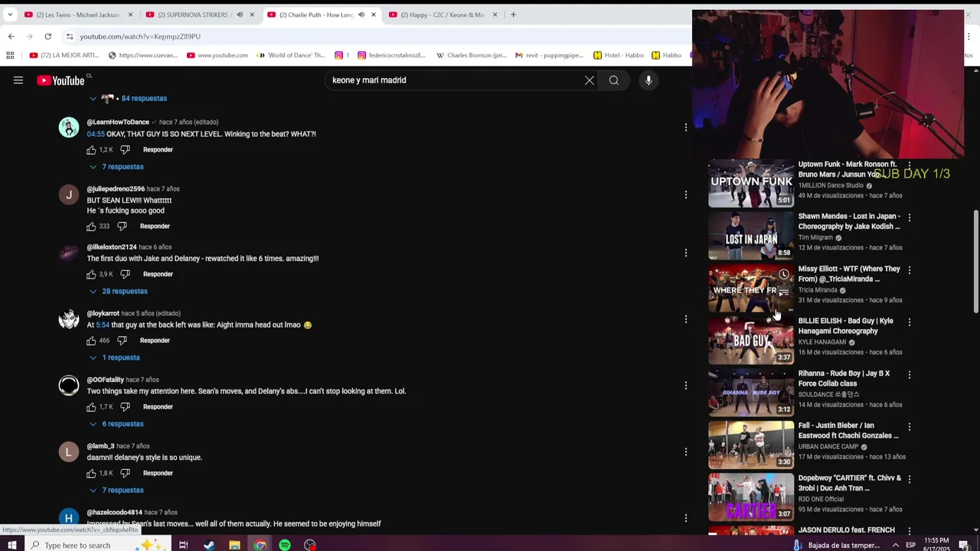Image resolution: width=980 pixels, height=551 pixels.
Task: Like the @juliepedrero2596 comment
Action: click(91, 227)
